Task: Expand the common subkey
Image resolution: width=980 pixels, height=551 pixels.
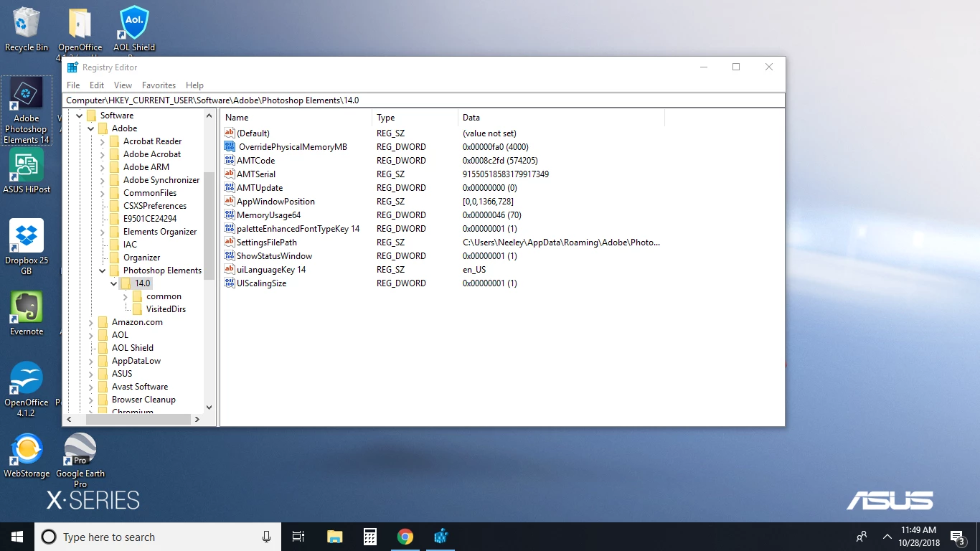Action: (x=126, y=296)
